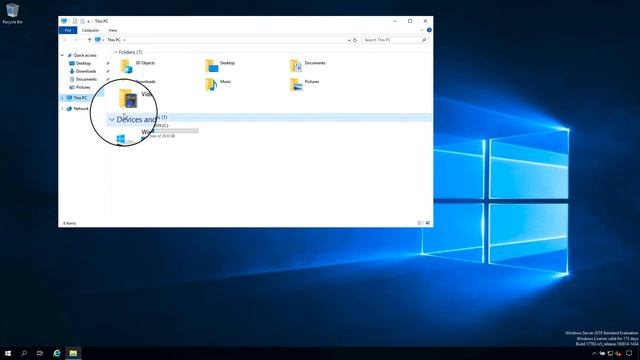
Task: Click the New folder icon in quick access toolbar
Action: (x=82, y=21)
